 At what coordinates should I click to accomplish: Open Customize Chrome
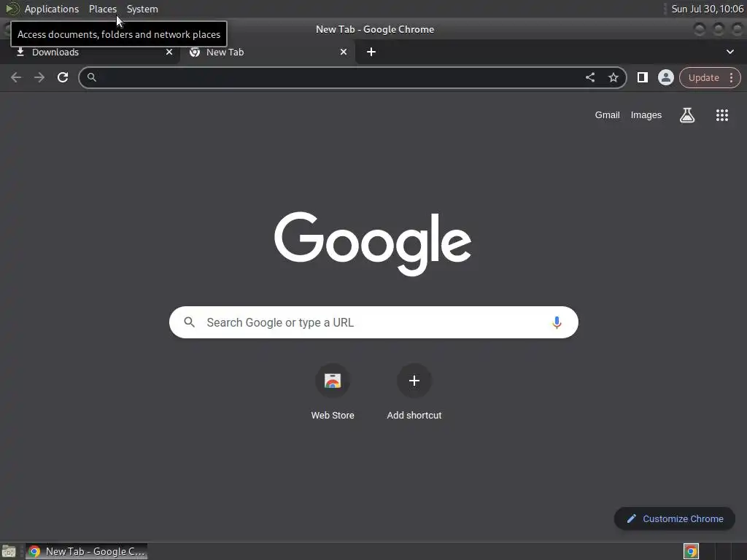click(x=675, y=518)
